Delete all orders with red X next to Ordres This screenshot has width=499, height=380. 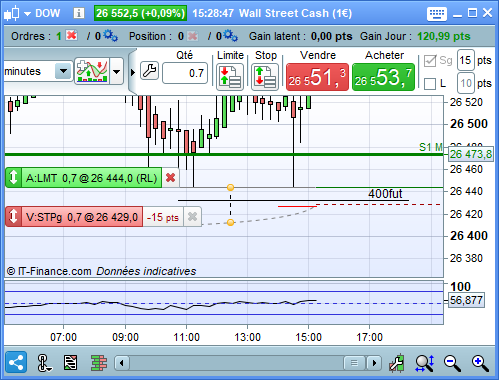[x=71, y=35]
